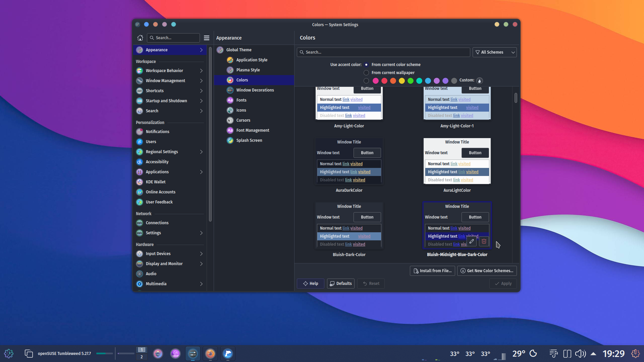The height and width of the screenshot is (362, 644).
Task: Select 'From current wallpaper' radio button
Action: pyautogui.click(x=366, y=73)
